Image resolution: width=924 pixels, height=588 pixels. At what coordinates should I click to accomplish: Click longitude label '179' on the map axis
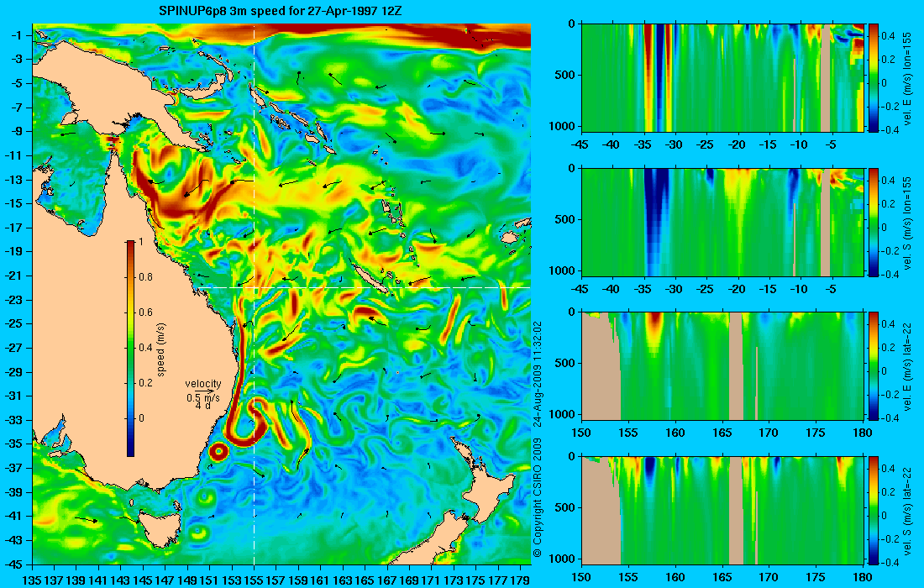pyautogui.click(x=520, y=580)
